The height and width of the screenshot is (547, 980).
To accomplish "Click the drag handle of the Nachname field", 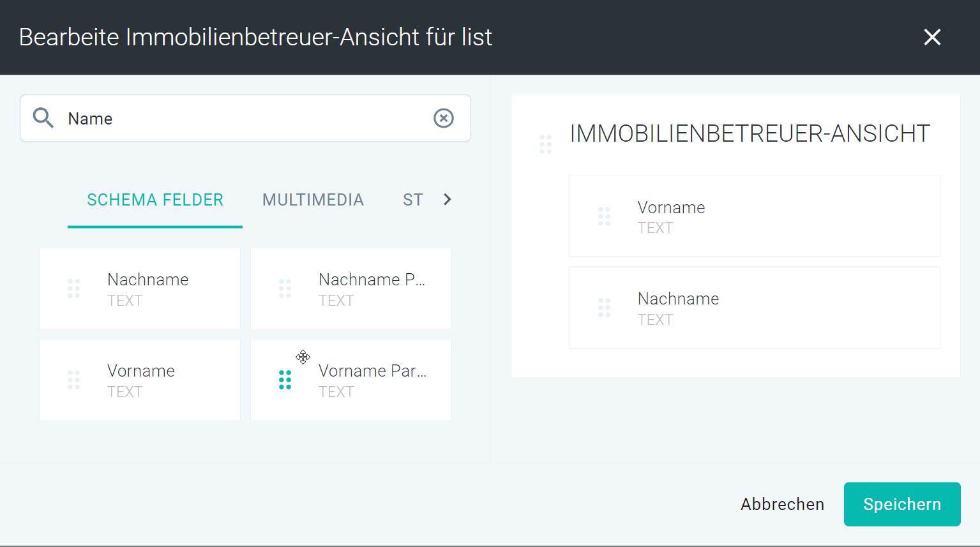I will tap(74, 288).
